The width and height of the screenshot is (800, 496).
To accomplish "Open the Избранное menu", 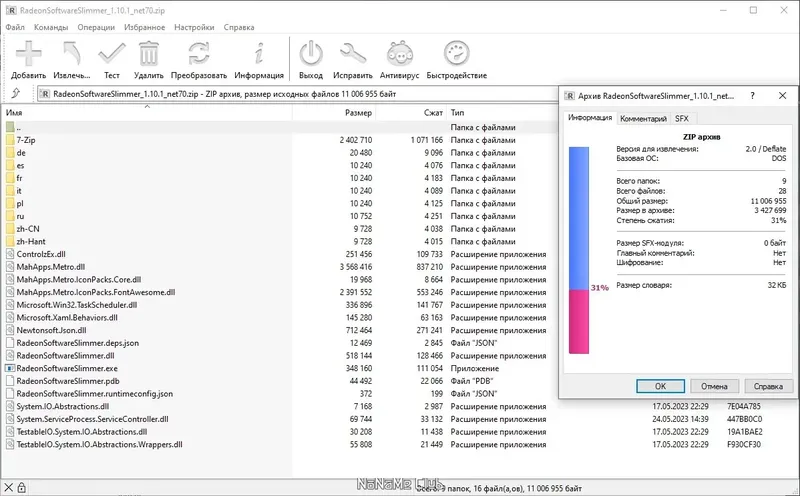I will pos(144,27).
